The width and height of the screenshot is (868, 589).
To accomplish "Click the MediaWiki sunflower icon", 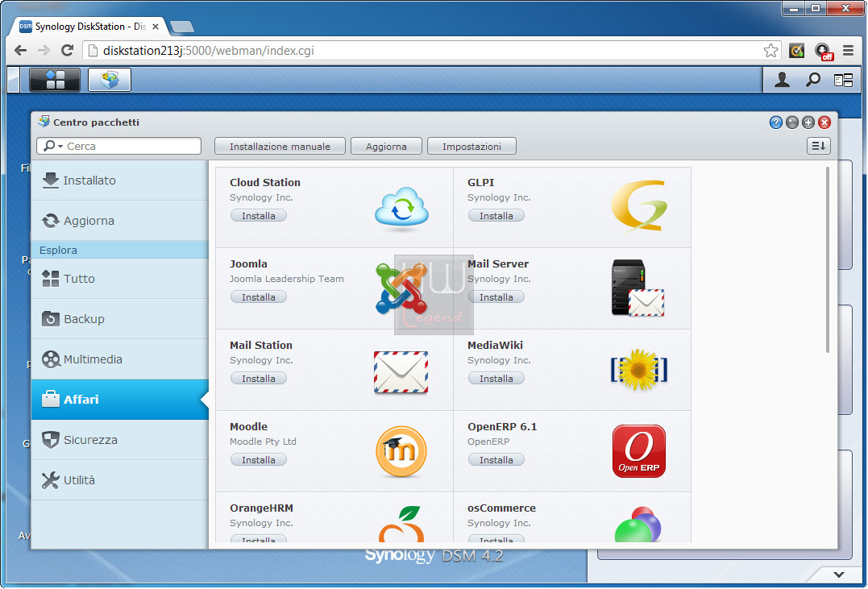I will click(639, 369).
